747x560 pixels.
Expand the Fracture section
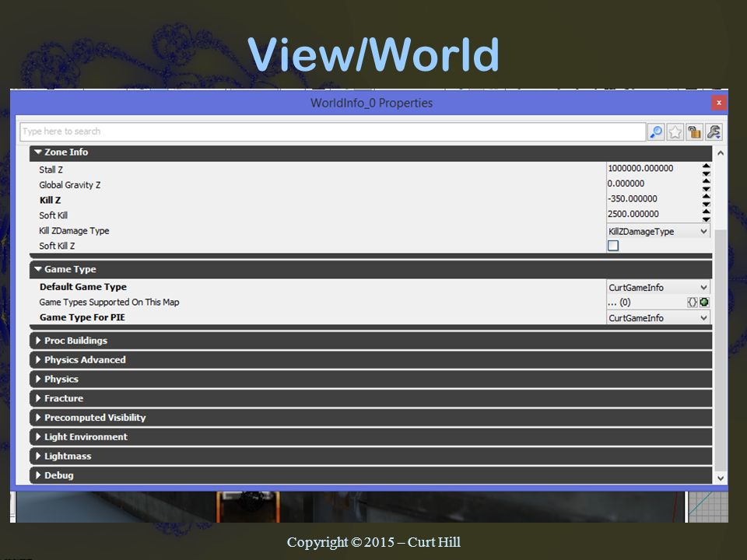[370, 398]
